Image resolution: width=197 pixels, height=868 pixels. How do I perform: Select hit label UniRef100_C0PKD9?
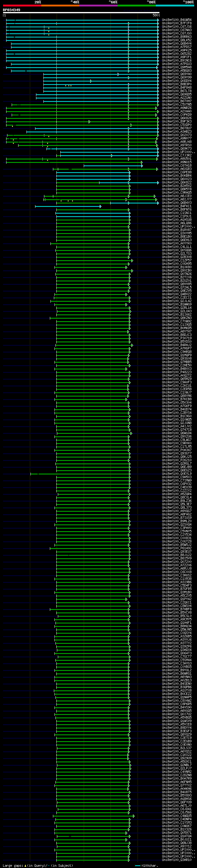[177, 115]
